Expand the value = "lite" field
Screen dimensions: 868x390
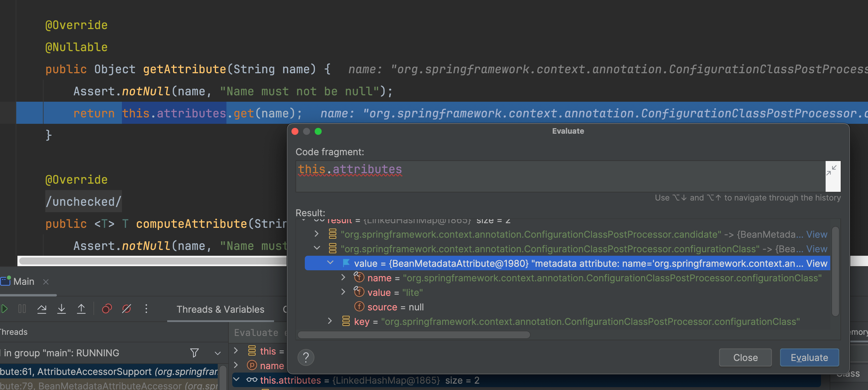[x=343, y=292]
